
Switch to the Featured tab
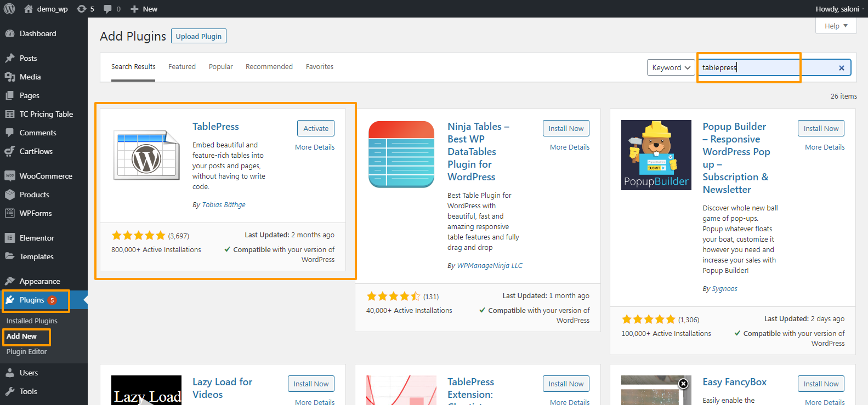(182, 67)
